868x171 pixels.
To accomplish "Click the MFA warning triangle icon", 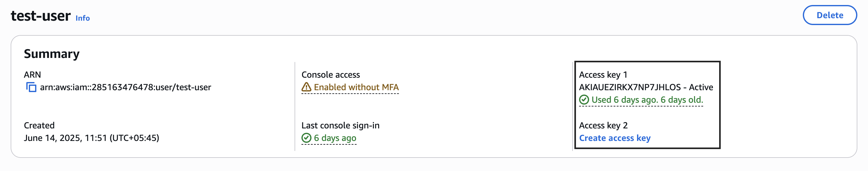I will coord(306,87).
